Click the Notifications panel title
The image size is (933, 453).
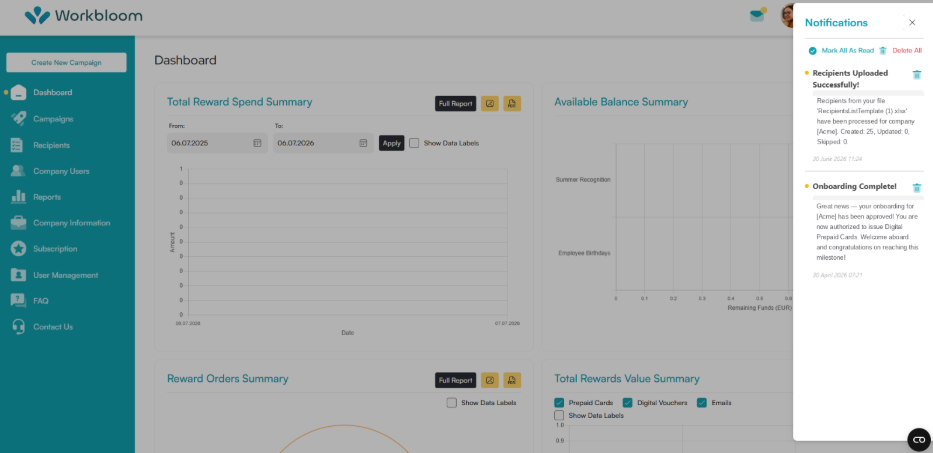coord(836,23)
